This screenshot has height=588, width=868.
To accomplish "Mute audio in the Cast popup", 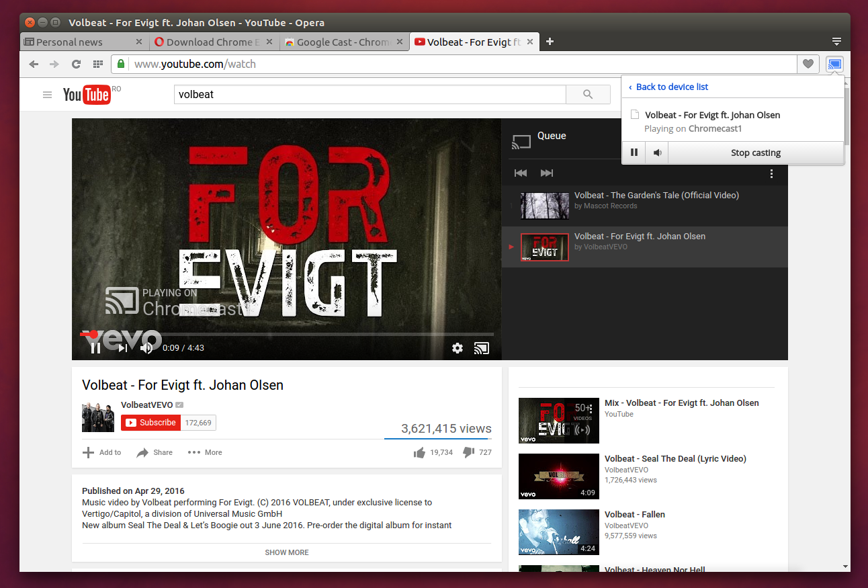I will tap(657, 153).
